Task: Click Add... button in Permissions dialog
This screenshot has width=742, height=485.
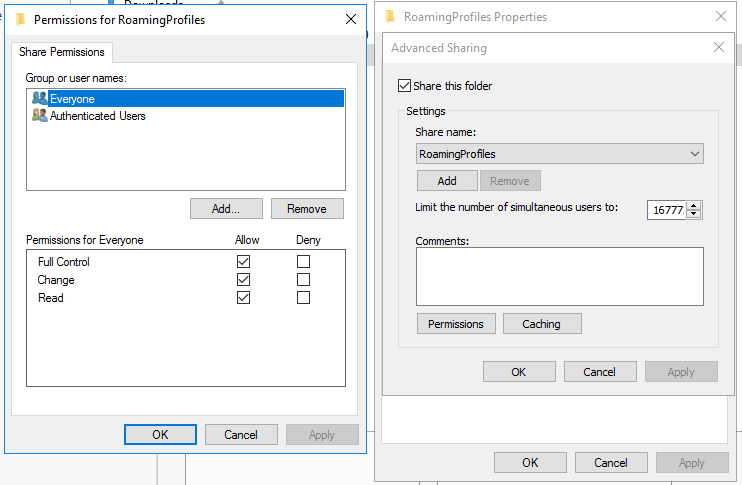Action: point(226,209)
